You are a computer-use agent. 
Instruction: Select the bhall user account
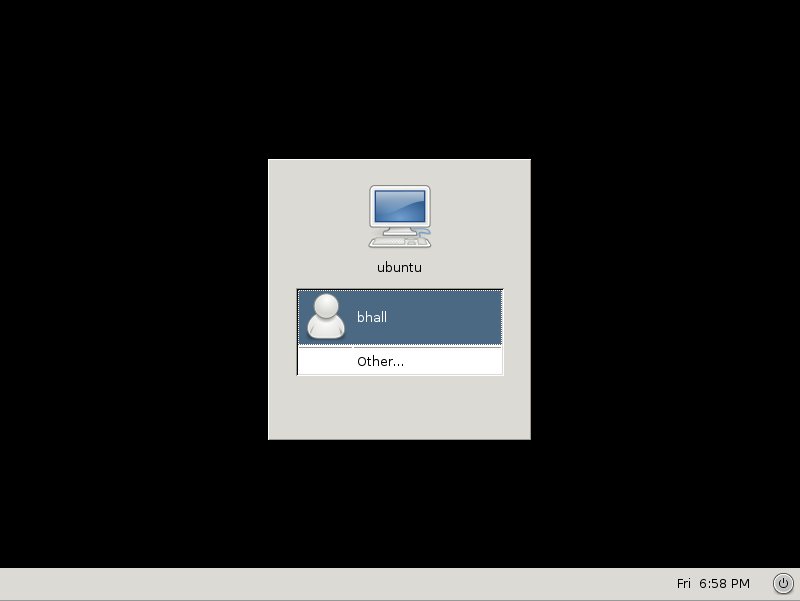click(400, 317)
